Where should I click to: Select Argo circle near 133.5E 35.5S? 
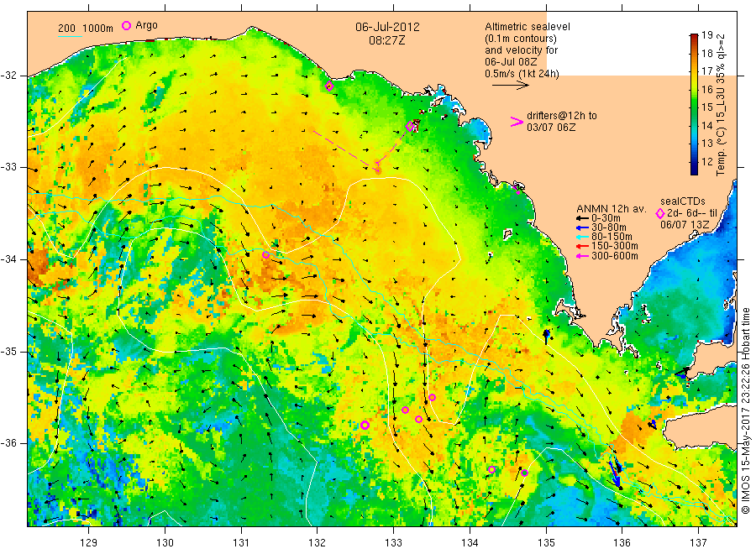(x=432, y=397)
